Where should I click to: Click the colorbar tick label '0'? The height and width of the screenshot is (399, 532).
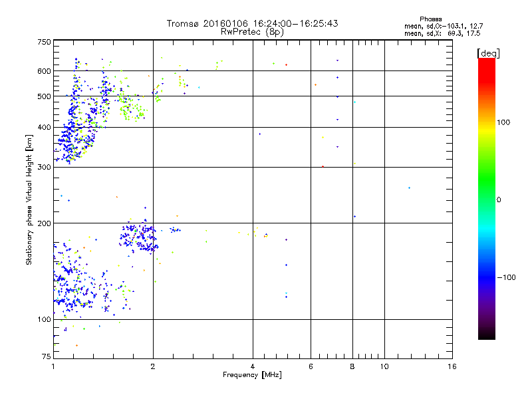point(499,200)
